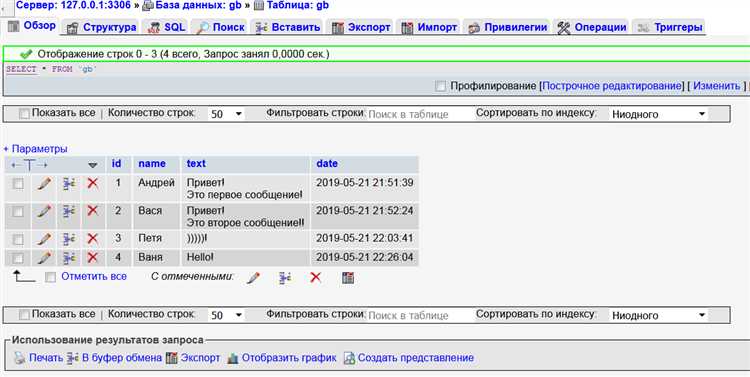Focus lower 'Поиск в таблице' filter field
The width and height of the screenshot is (750, 377).
tap(418, 315)
